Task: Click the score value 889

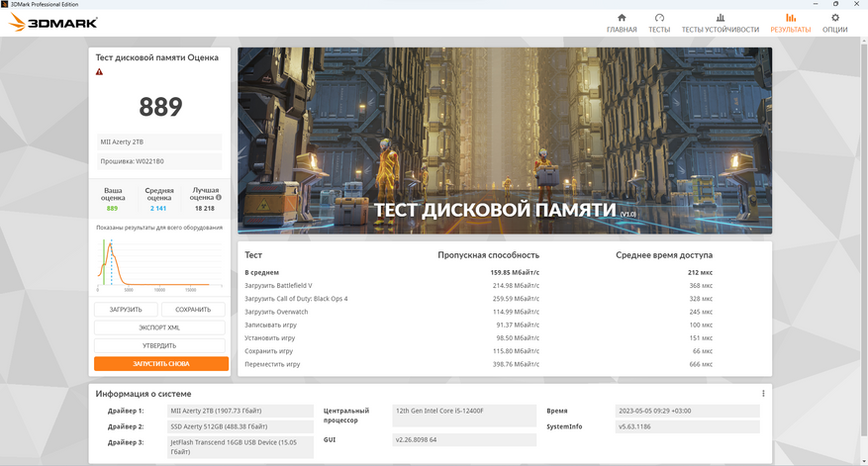Action: click(160, 107)
